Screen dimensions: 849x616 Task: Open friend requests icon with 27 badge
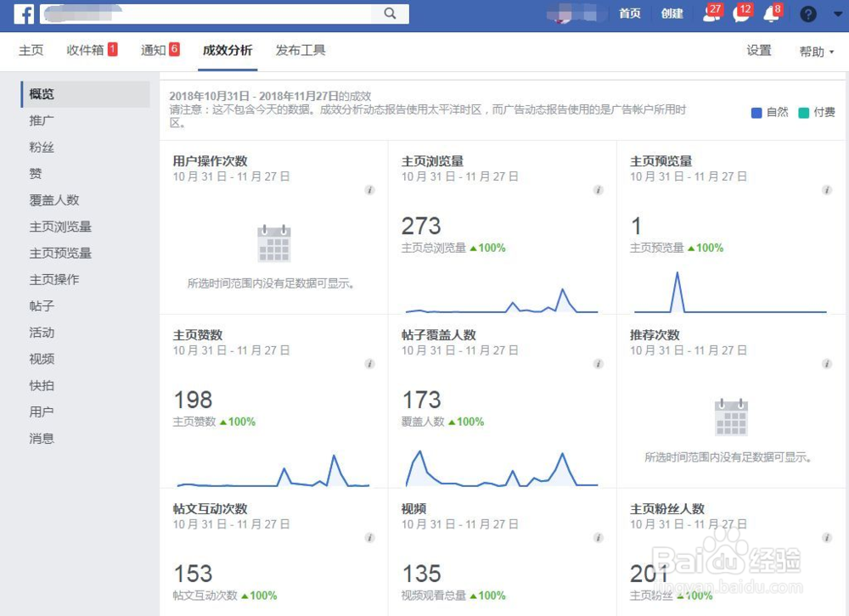[x=711, y=14]
